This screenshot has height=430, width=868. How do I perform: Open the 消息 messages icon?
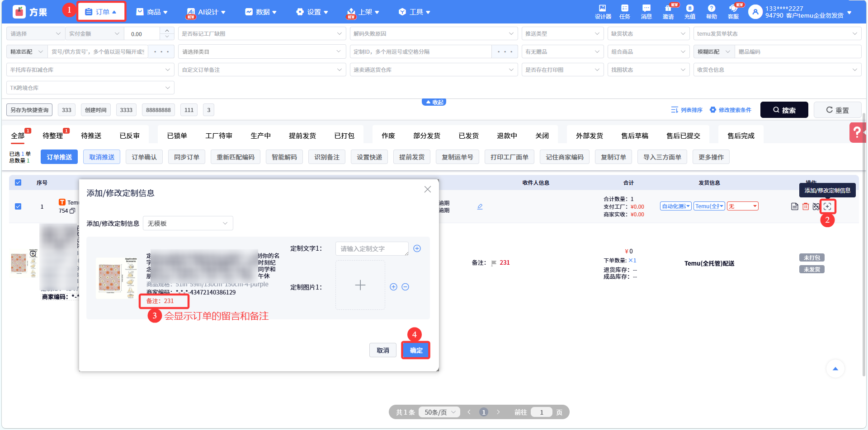[646, 11]
